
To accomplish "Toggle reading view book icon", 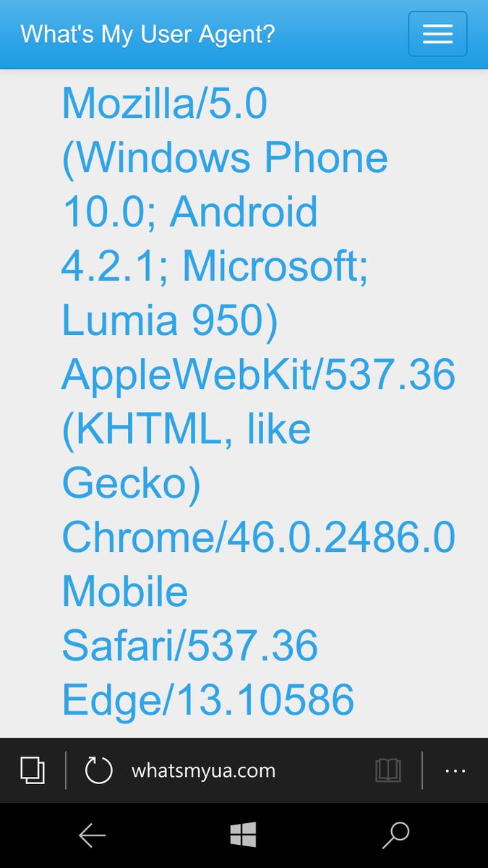I will pyautogui.click(x=388, y=770).
